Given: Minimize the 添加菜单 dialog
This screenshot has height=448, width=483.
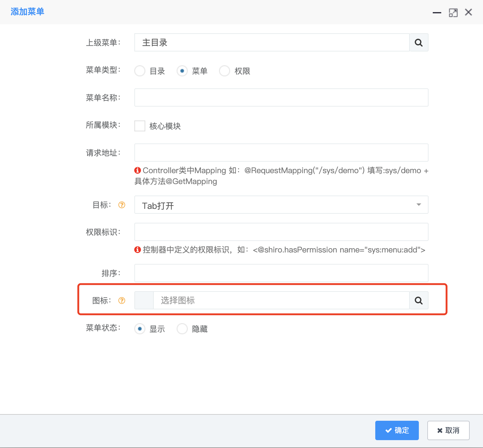Looking at the screenshot, I should (x=437, y=13).
